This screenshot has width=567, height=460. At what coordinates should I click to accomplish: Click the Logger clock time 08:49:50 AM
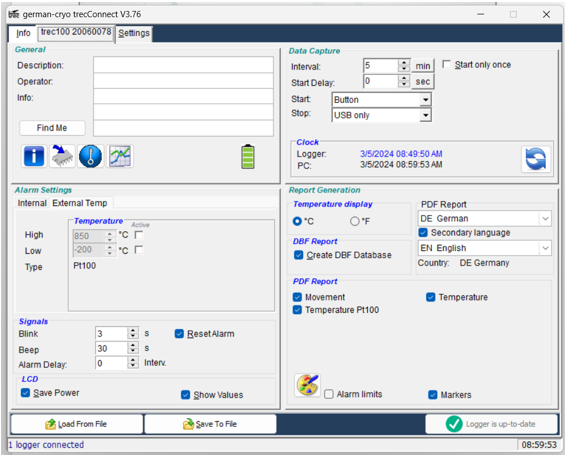[401, 154]
